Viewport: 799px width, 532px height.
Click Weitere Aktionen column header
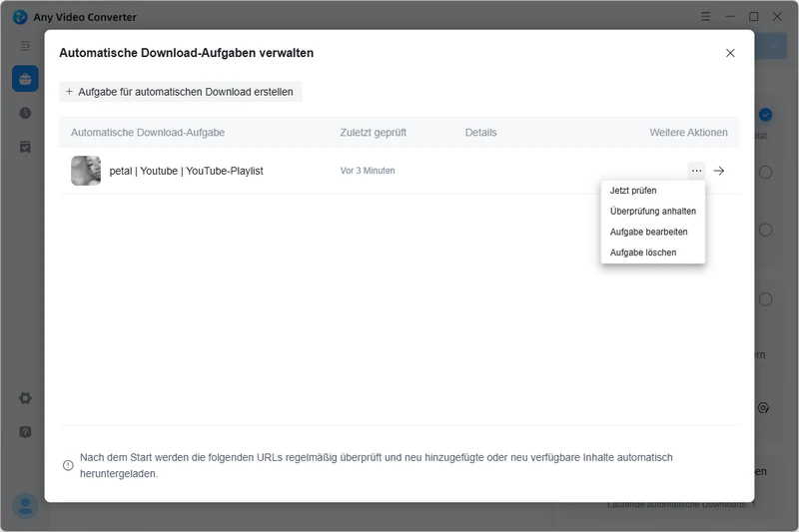tap(688, 133)
